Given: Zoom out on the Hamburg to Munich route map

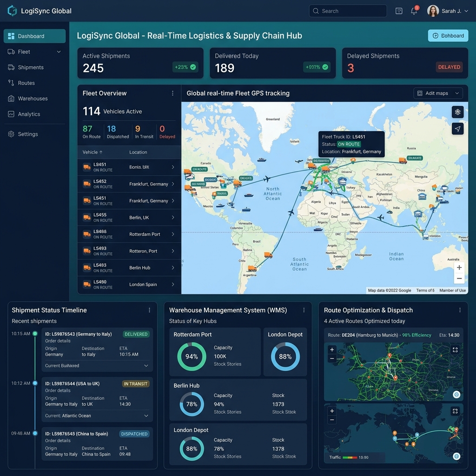Looking at the screenshot, I should [332, 358].
